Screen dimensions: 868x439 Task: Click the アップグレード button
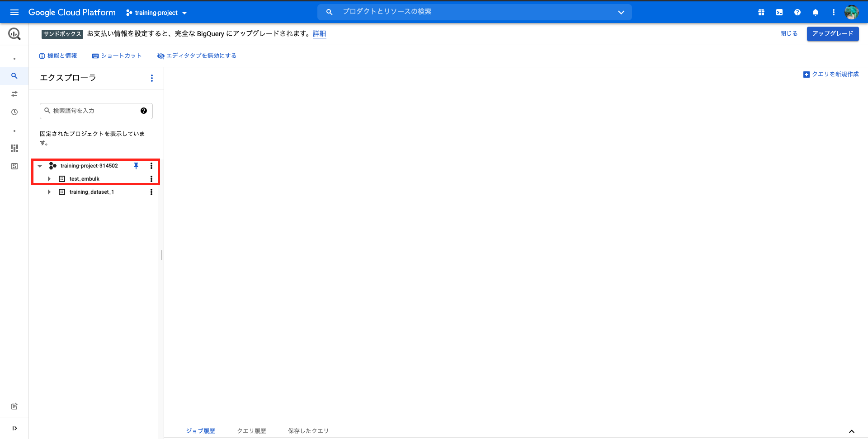coord(832,33)
